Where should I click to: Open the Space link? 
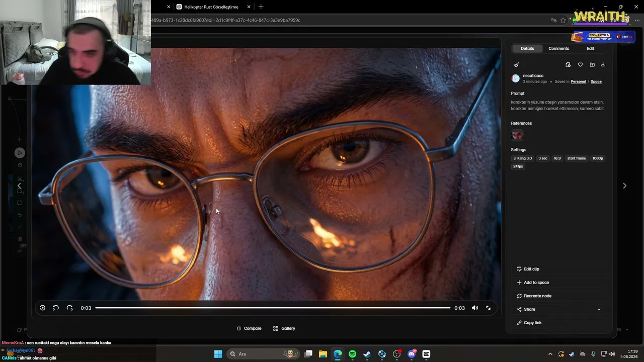click(x=596, y=81)
